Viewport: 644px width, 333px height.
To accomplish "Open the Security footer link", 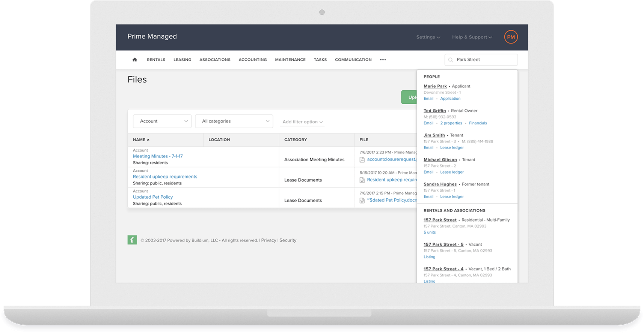I will click(x=288, y=240).
